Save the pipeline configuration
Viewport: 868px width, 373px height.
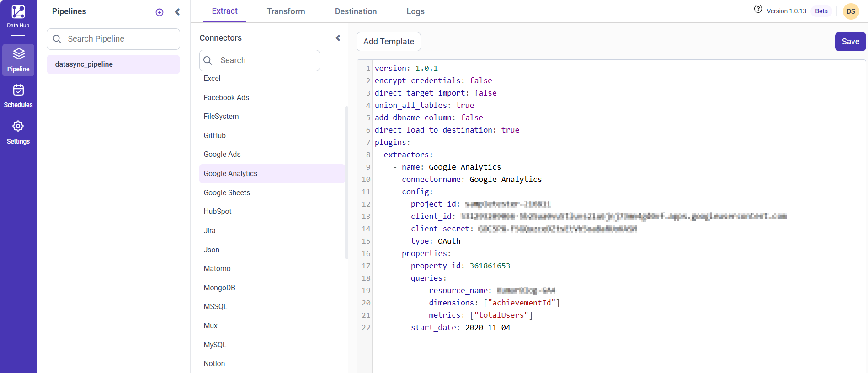point(850,42)
